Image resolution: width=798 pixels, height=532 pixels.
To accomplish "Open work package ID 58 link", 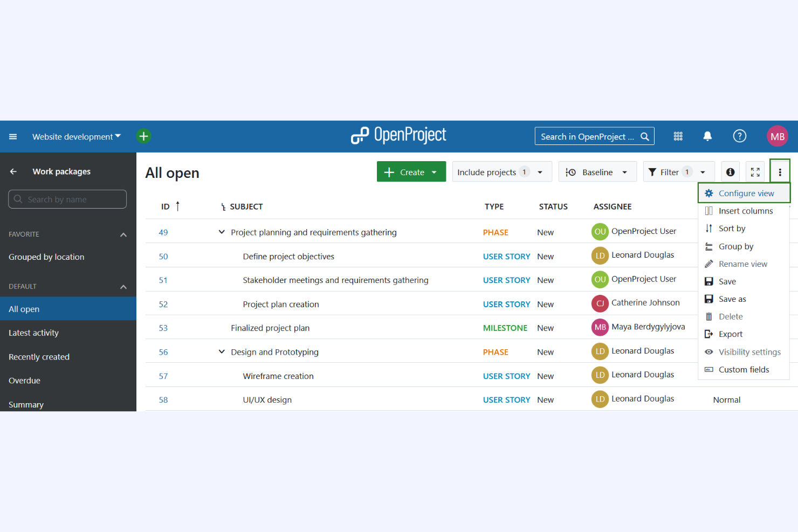I will [163, 400].
